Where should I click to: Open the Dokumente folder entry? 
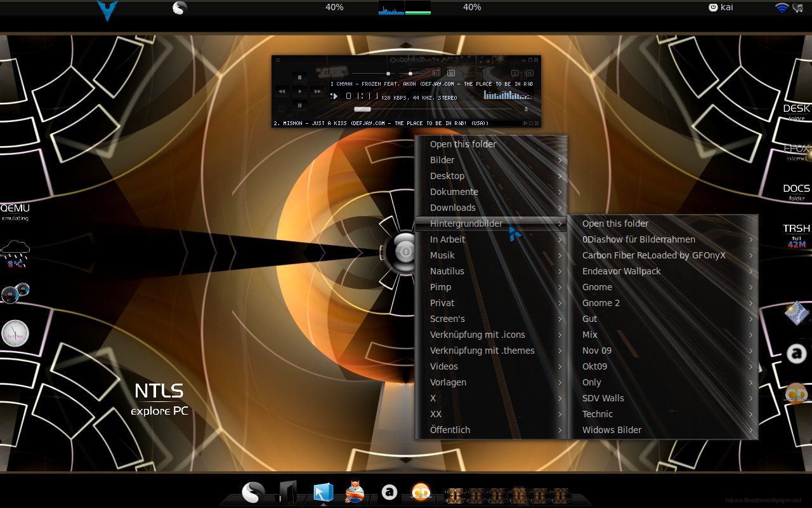(491, 192)
